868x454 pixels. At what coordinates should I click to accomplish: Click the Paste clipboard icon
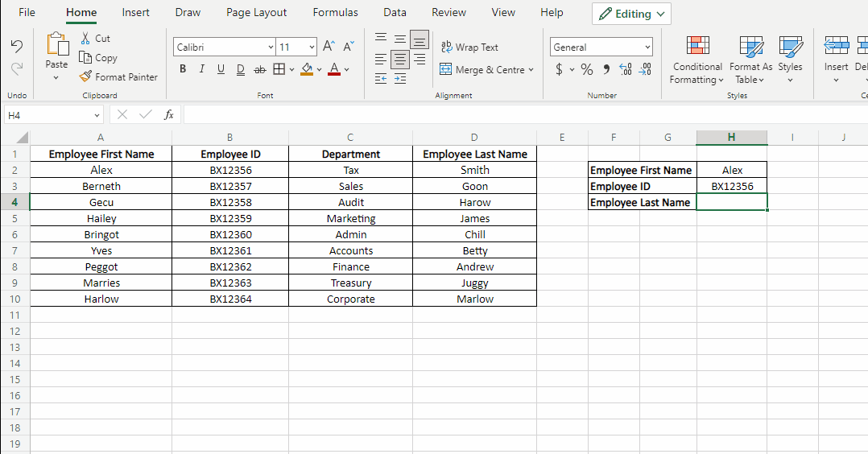click(x=56, y=44)
